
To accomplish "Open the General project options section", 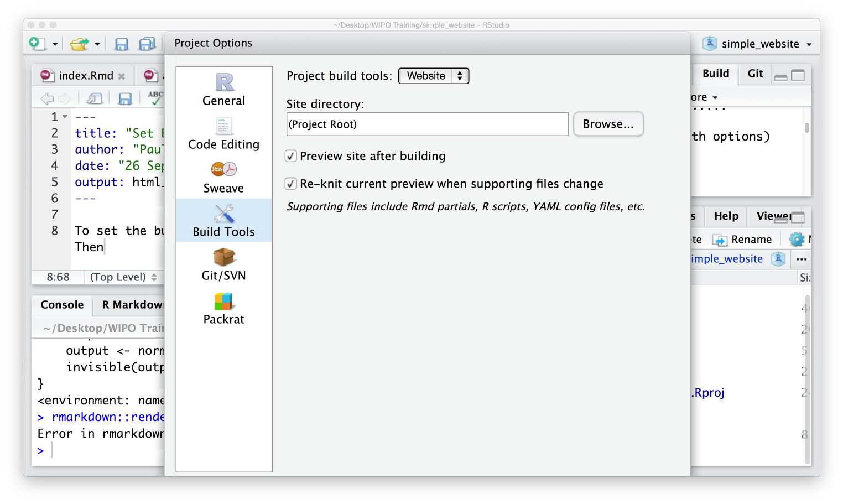I will tap(223, 89).
